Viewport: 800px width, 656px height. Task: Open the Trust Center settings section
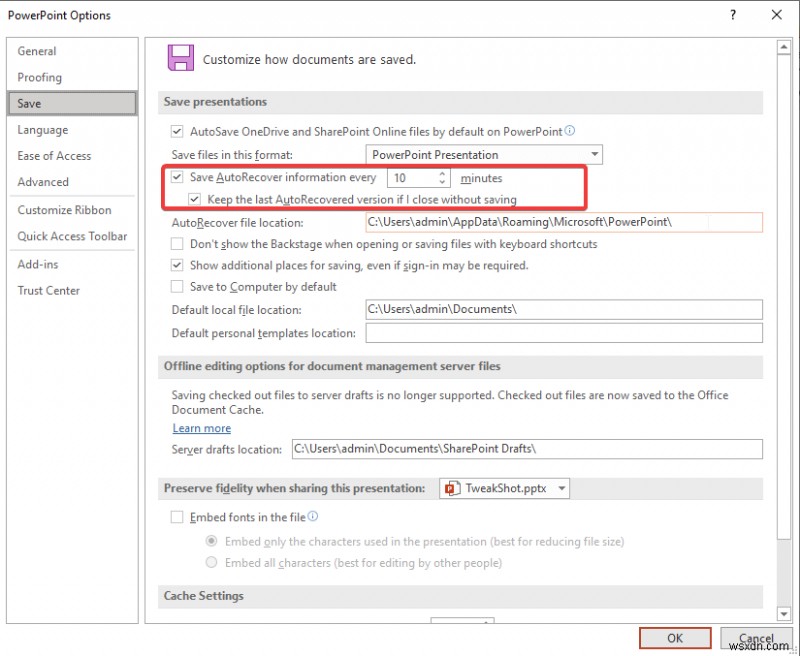[x=49, y=290]
